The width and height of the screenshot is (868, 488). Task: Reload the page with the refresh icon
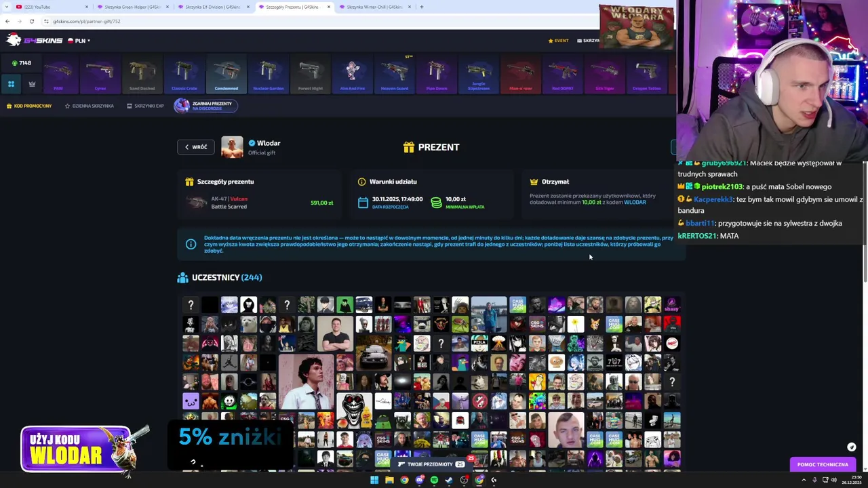click(32, 21)
